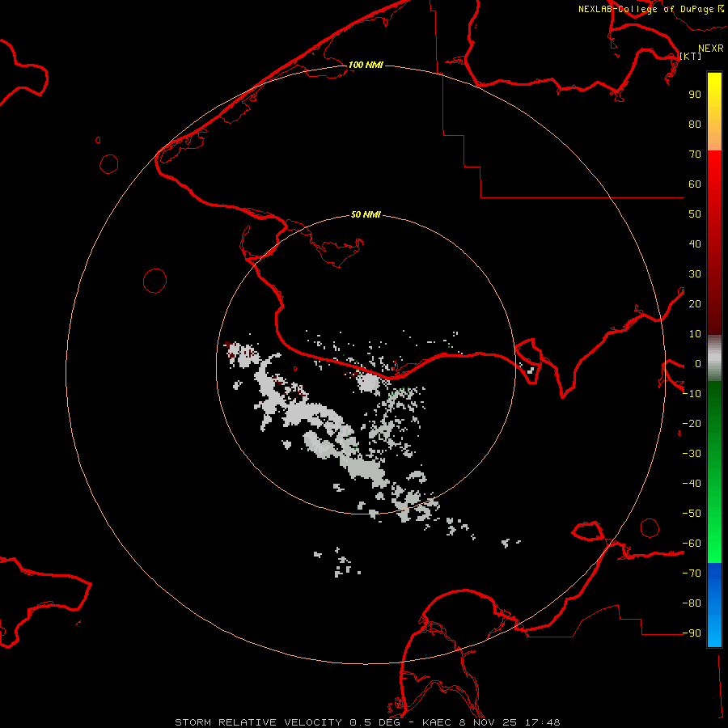Click the 30 value on velocity scale
The image size is (728, 728).
(695, 274)
